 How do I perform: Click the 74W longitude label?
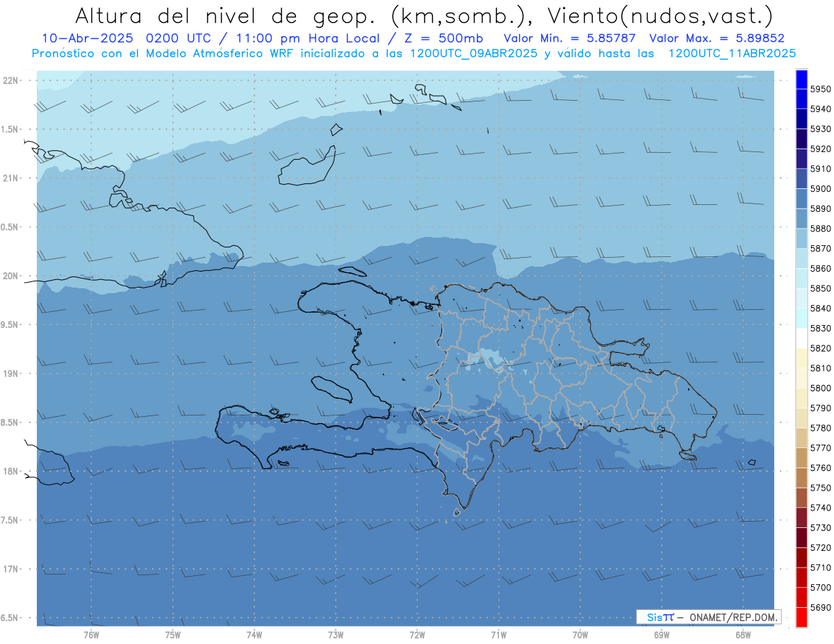pos(254,634)
